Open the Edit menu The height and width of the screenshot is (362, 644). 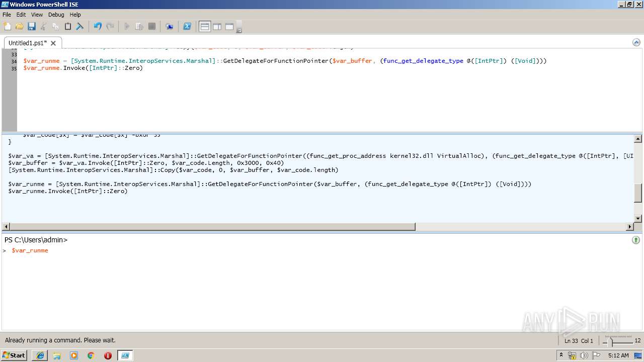point(21,15)
